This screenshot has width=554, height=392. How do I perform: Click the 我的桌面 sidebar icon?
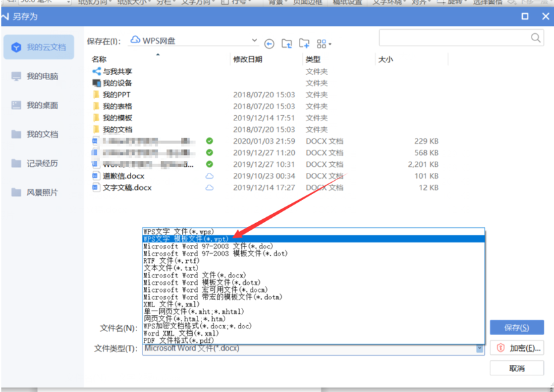[x=17, y=105]
